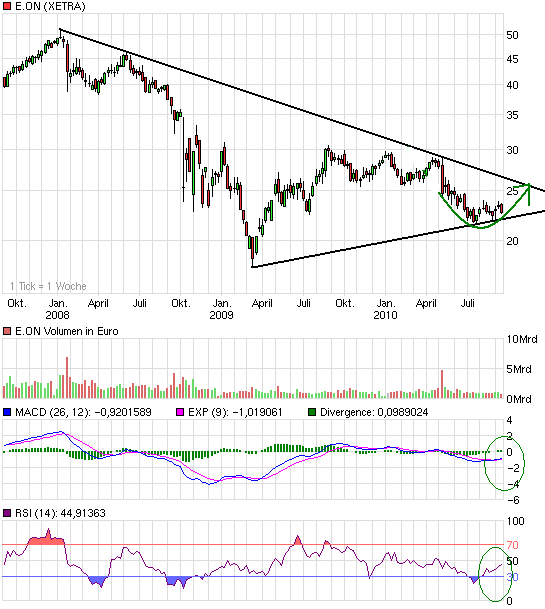Click the E.ON Volumen legend color square
Screen dimensions: 545x609
7,331
